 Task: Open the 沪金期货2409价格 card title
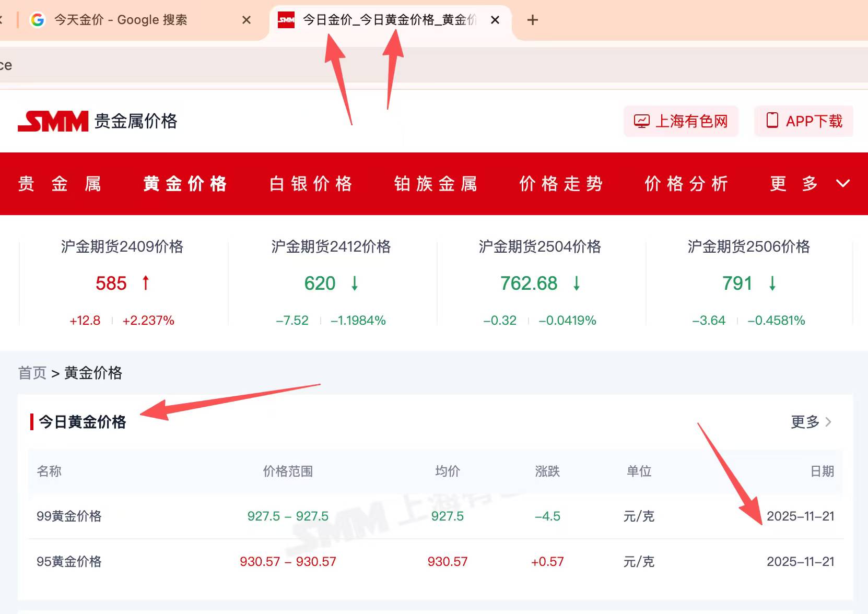pyautogui.click(x=122, y=246)
